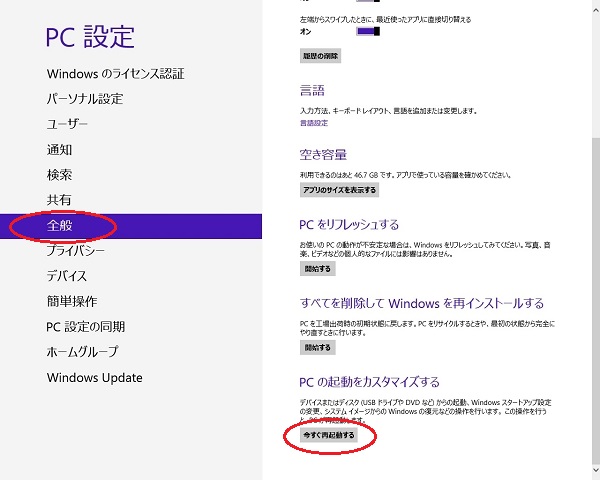Go to ホームグループ settings

click(x=83, y=352)
